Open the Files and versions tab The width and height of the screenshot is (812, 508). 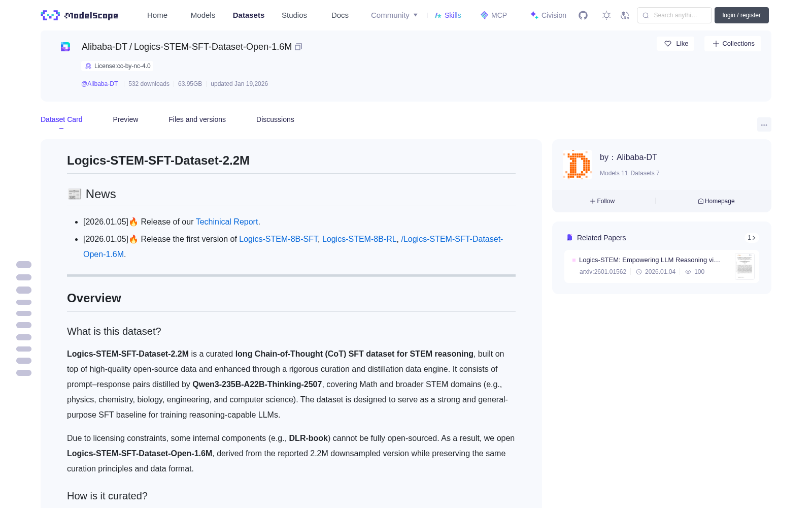197,119
